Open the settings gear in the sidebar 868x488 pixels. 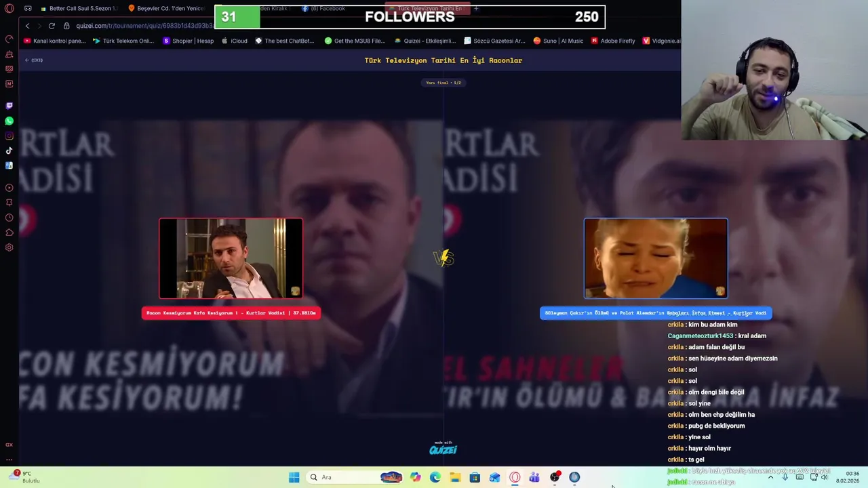coord(9,247)
